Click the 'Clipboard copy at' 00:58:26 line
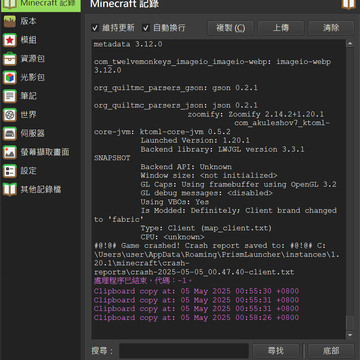Viewport: 360px width, 360px height. 196,317
